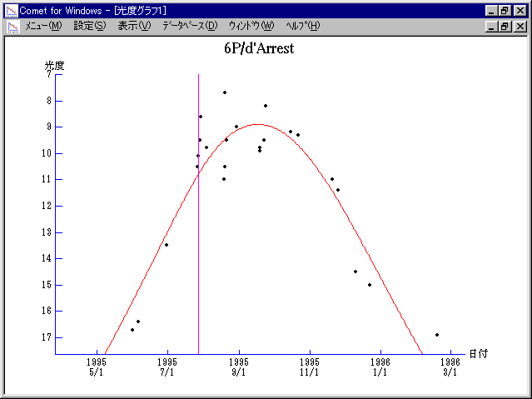Click the magenta vertical line on the graph
Screen dimensions: 532x399
pos(198,250)
